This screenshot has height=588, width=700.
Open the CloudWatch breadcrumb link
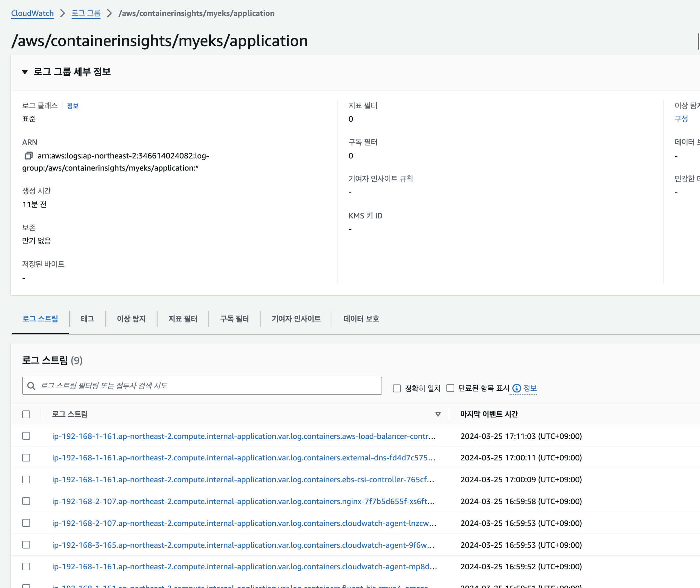coord(32,13)
